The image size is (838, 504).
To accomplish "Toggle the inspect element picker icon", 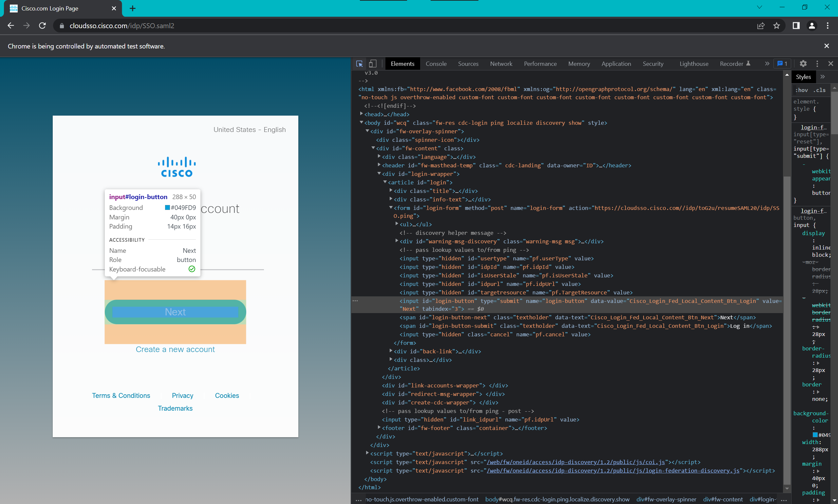I will tap(360, 64).
